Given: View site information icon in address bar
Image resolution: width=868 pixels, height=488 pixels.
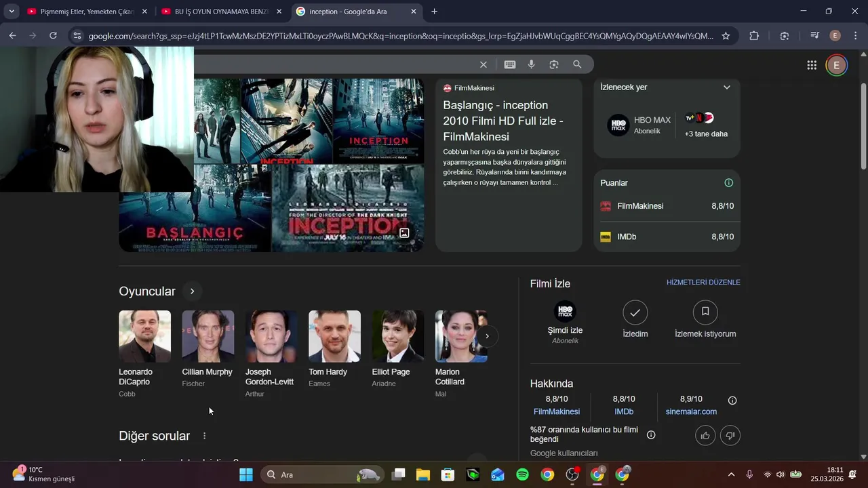Looking at the screenshot, I should tap(77, 36).
